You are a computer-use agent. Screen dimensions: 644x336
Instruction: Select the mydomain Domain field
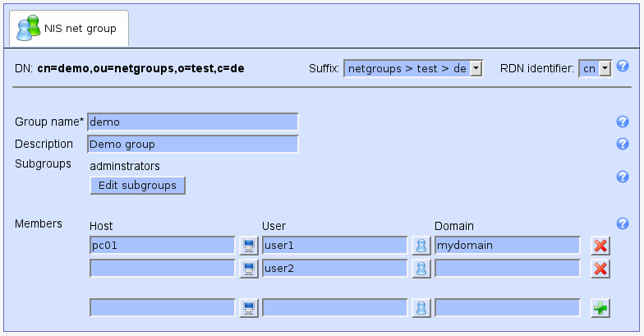coord(507,245)
